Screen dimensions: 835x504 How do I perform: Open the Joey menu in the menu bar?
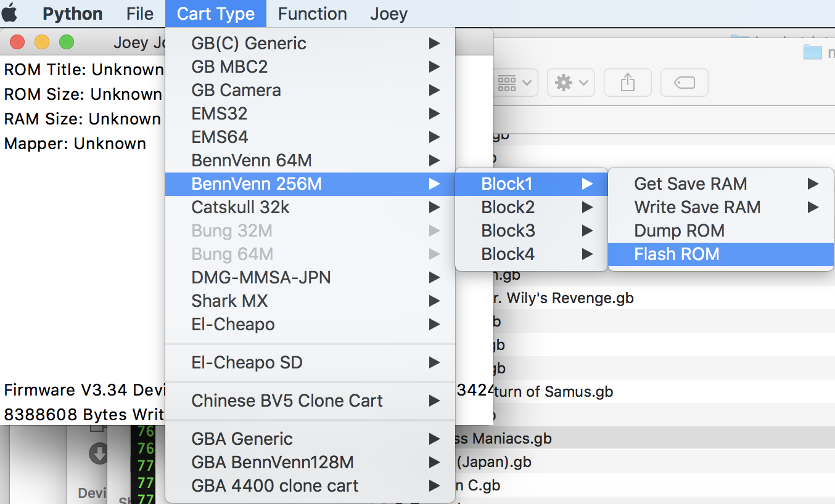[389, 14]
